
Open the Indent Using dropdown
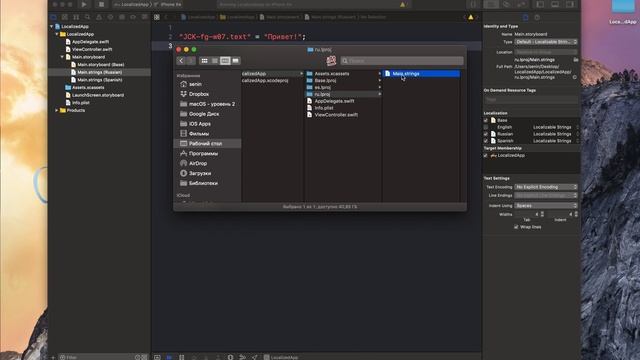click(x=546, y=206)
